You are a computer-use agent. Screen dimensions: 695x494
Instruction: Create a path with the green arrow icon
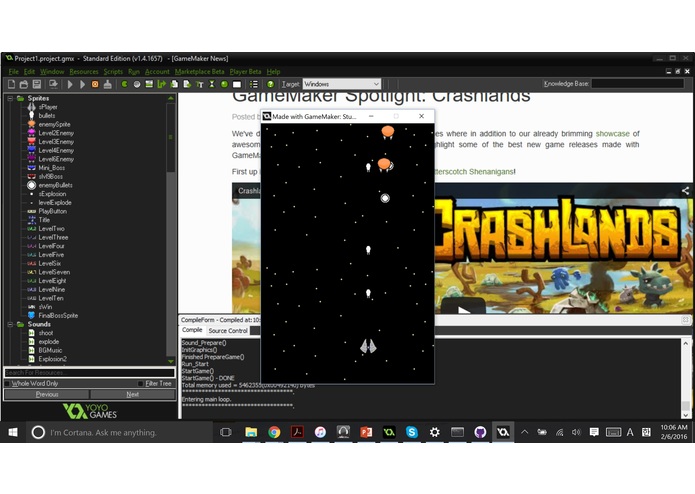pos(161,84)
